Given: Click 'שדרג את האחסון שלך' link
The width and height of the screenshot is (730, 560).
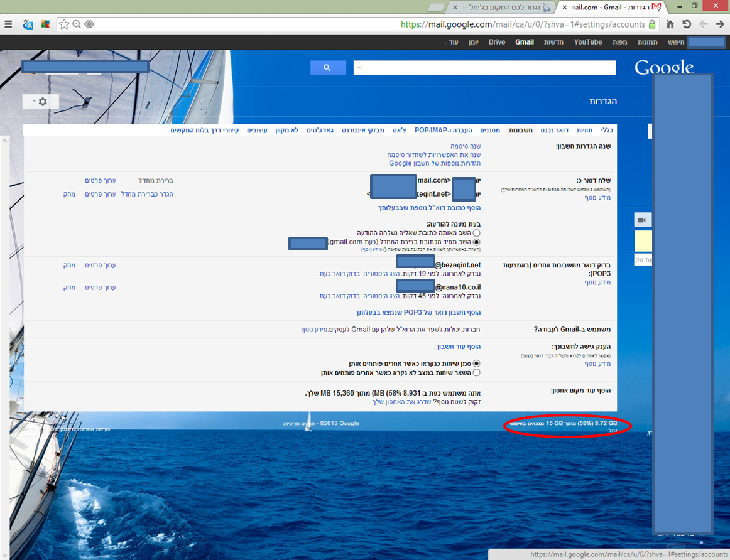Looking at the screenshot, I should point(402,401).
